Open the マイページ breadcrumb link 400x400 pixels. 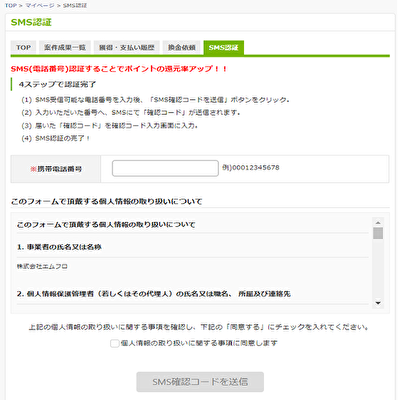tap(40, 6)
